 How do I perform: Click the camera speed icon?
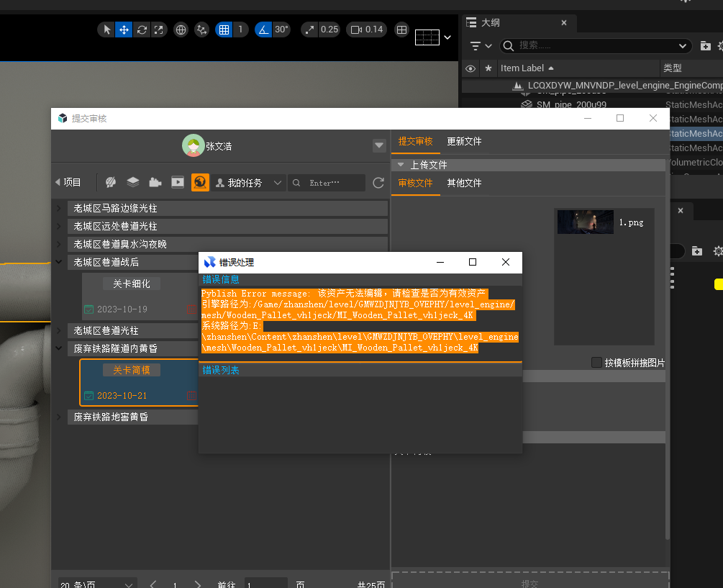tap(356, 30)
